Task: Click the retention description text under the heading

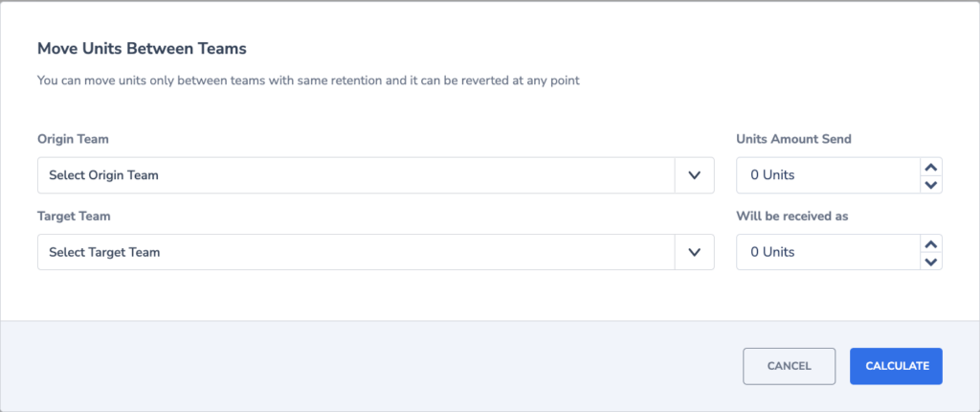Action: click(x=309, y=80)
